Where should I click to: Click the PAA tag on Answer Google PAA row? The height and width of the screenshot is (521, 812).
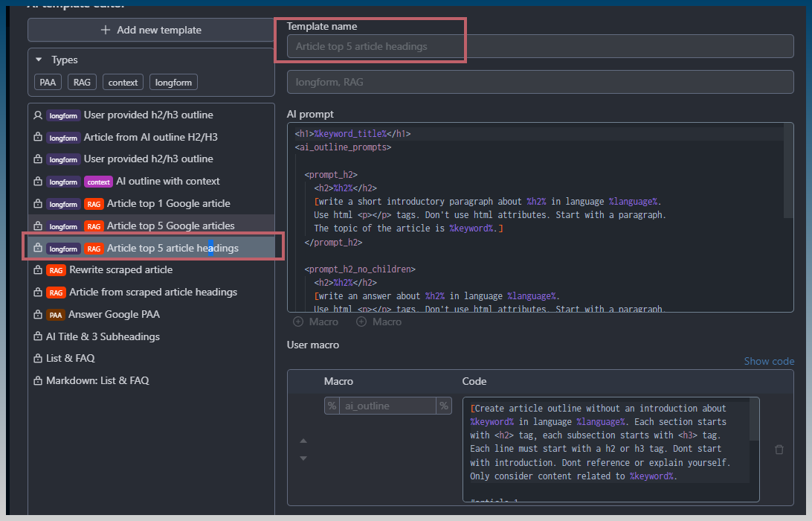[56, 315]
